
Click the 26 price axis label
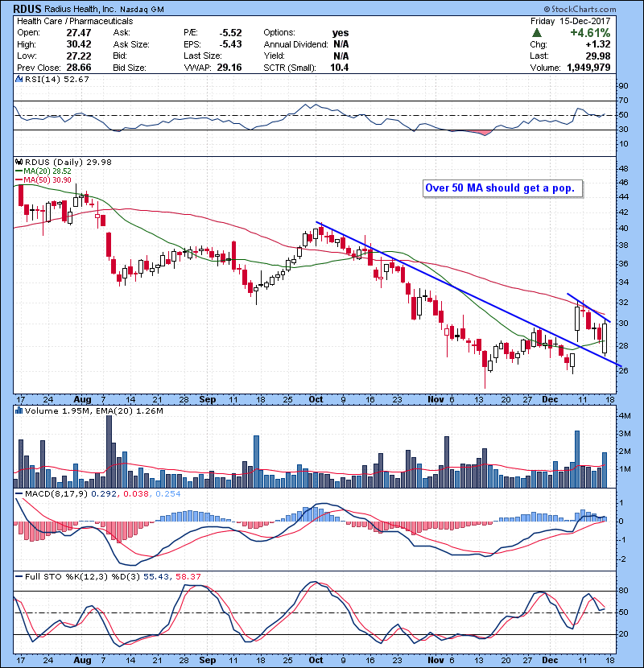tap(623, 371)
